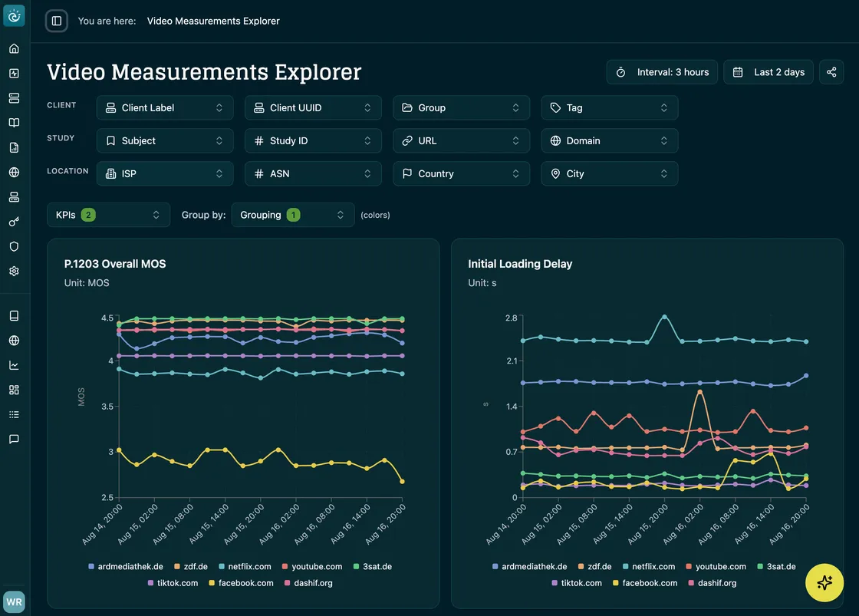
Task: Expand the Domain dropdown
Action: (610, 141)
